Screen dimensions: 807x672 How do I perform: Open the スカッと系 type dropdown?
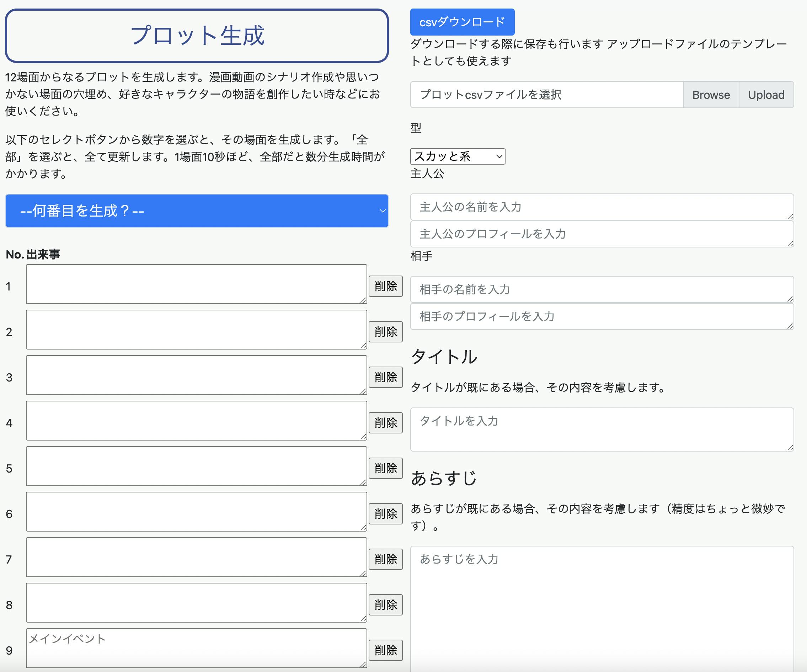pyautogui.click(x=457, y=156)
